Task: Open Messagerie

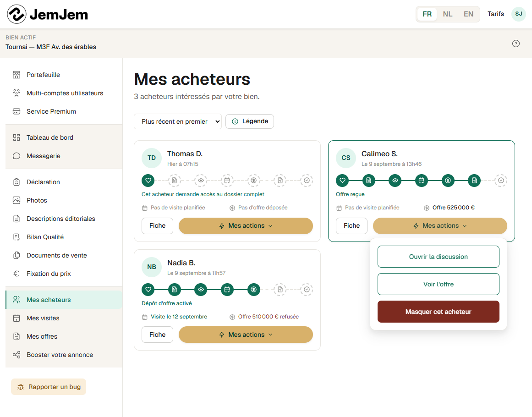Action: [x=64, y=156]
